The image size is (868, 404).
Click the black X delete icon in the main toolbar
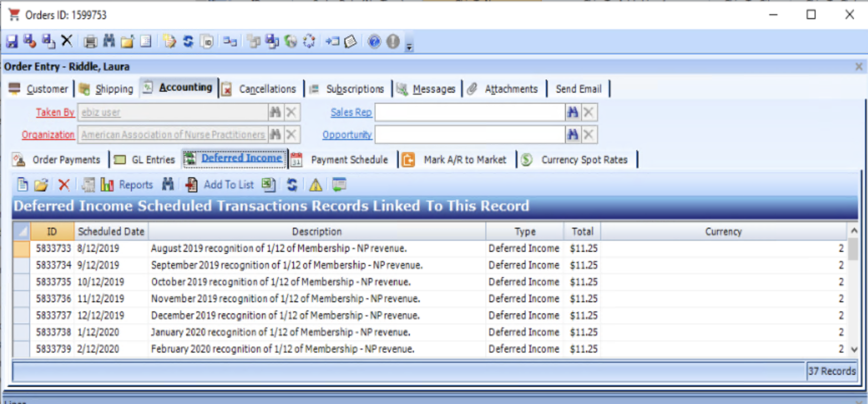[67, 41]
